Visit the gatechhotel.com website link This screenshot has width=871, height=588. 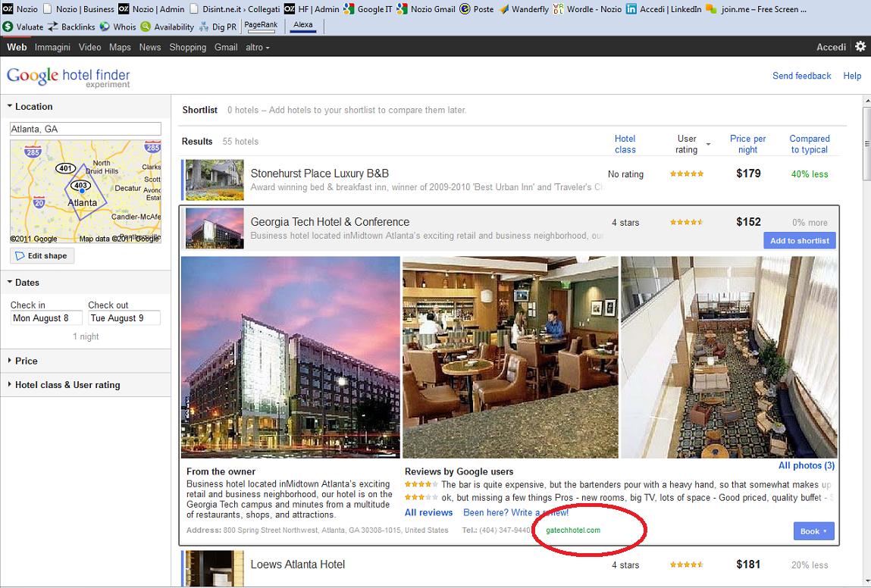[573, 530]
